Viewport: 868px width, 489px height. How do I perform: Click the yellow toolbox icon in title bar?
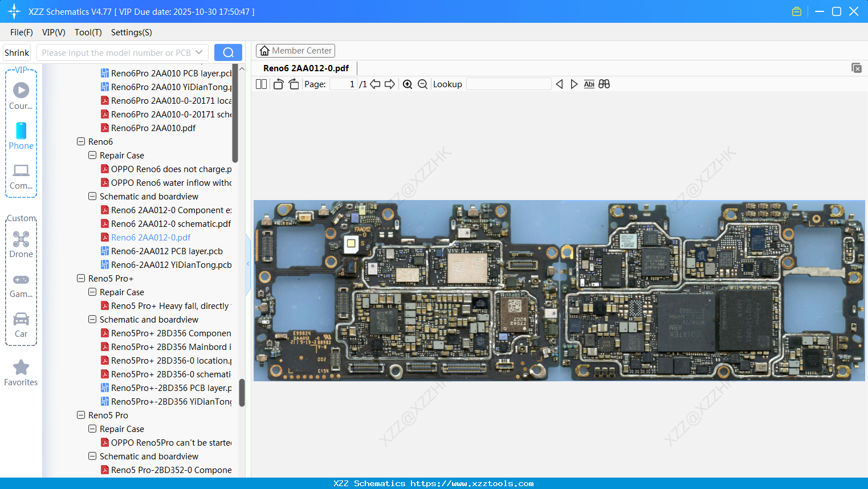pyautogui.click(x=797, y=11)
